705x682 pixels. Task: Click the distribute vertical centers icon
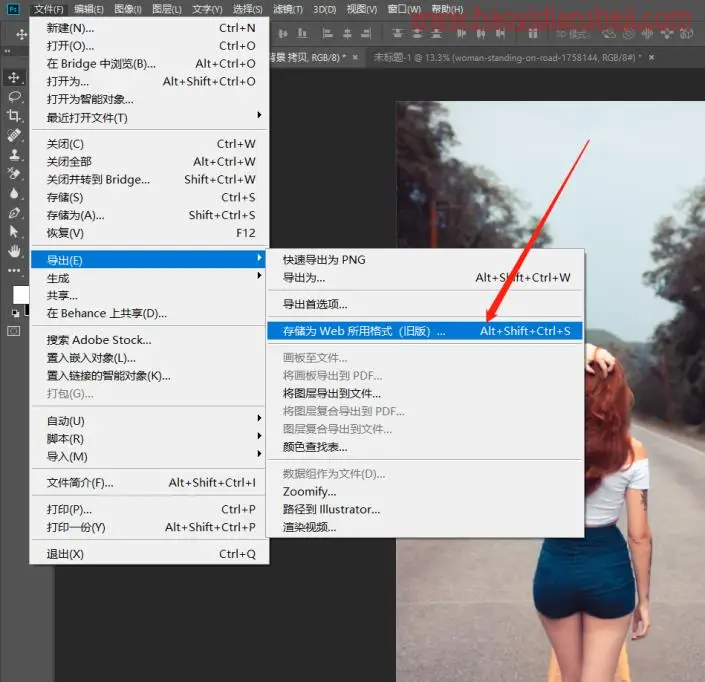click(x=417, y=33)
